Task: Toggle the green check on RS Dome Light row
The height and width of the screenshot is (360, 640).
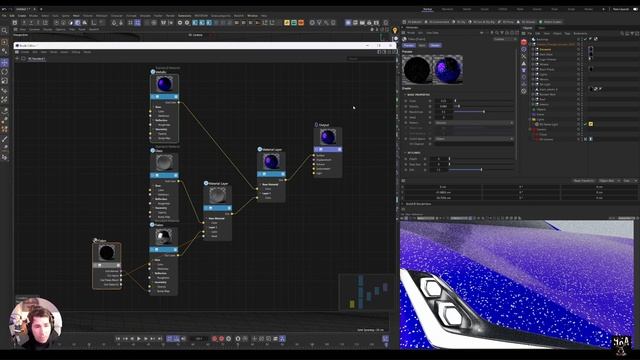Action: 585,124
